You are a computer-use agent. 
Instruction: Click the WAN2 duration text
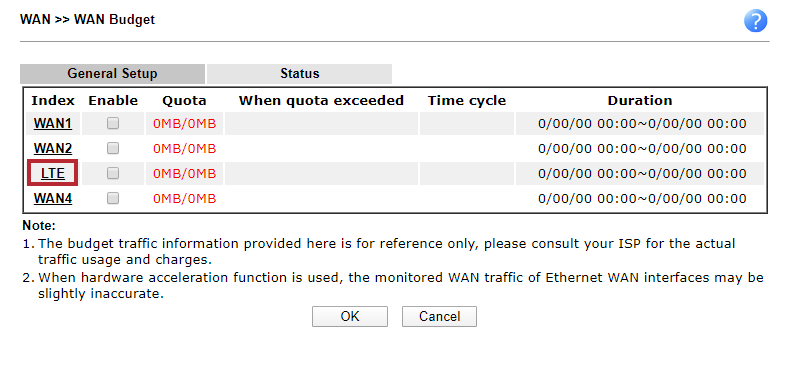(x=642, y=149)
